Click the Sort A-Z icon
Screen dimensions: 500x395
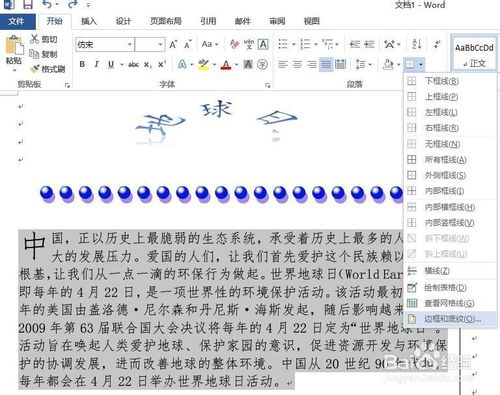click(x=417, y=44)
